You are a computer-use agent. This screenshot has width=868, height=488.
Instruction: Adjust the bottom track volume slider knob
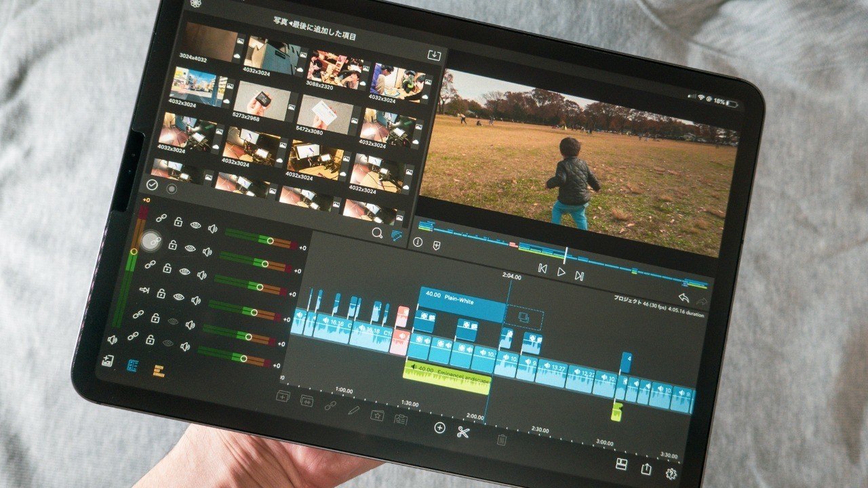245,357
